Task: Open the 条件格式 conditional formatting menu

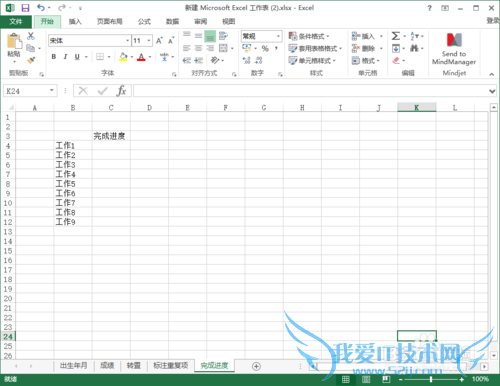Action: (x=309, y=36)
